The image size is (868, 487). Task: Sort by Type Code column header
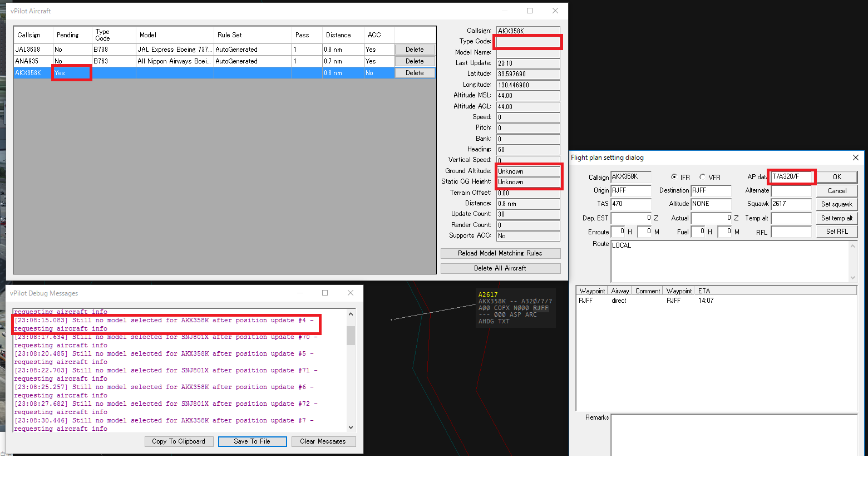pos(114,35)
